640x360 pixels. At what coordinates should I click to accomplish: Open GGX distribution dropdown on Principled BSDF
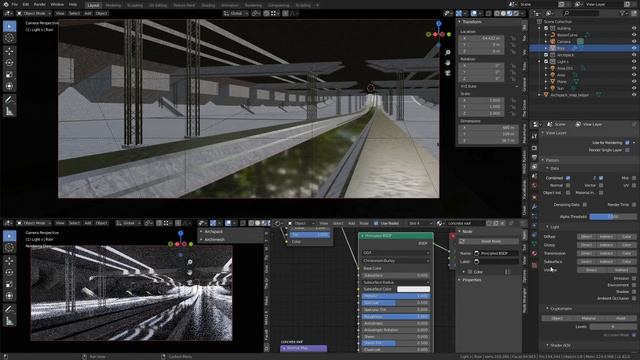pyautogui.click(x=396, y=253)
